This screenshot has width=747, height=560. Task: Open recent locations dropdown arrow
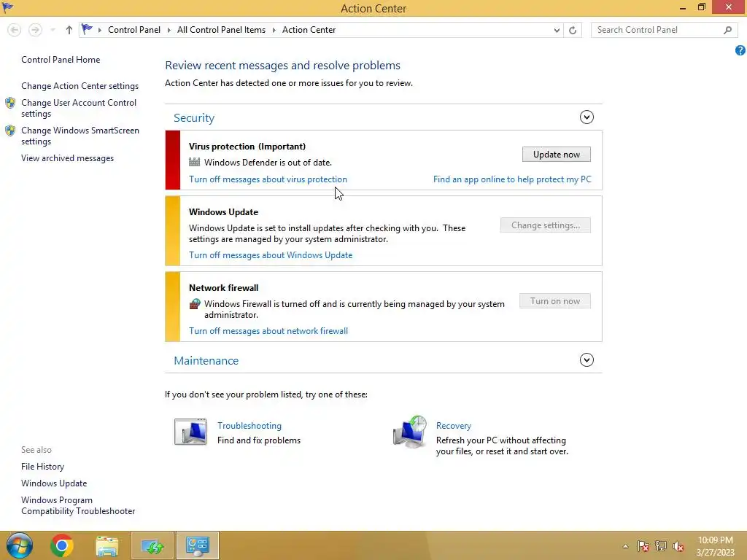(x=53, y=30)
